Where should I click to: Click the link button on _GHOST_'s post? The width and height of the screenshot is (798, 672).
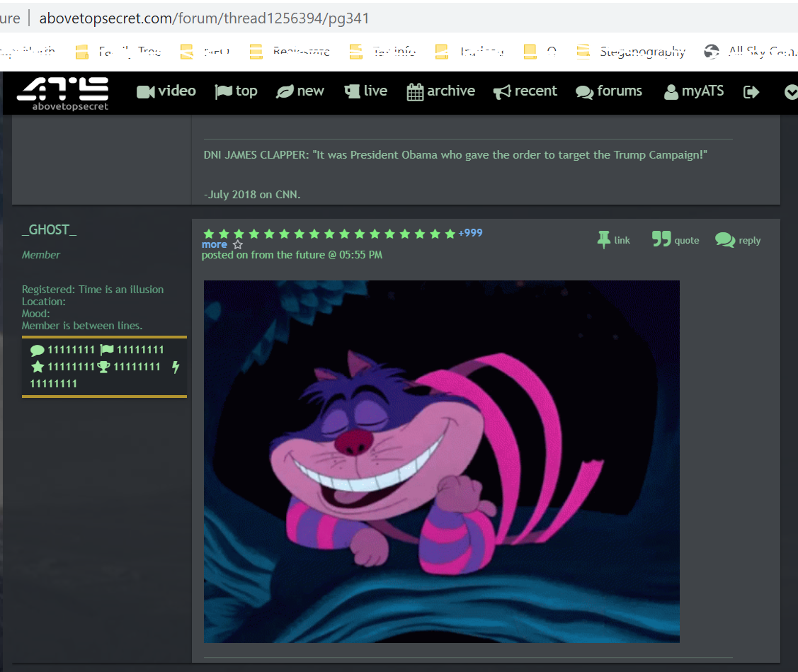point(614,240)
